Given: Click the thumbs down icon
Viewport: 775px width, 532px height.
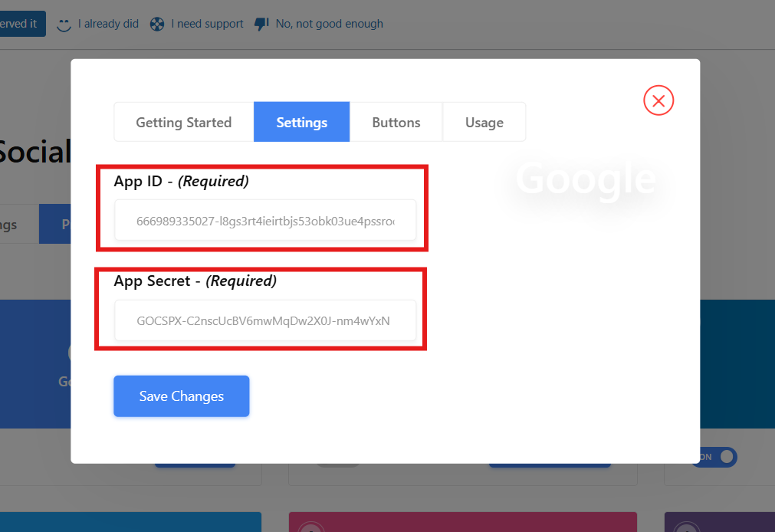Looking at the screenshot, I should (261, 25).
